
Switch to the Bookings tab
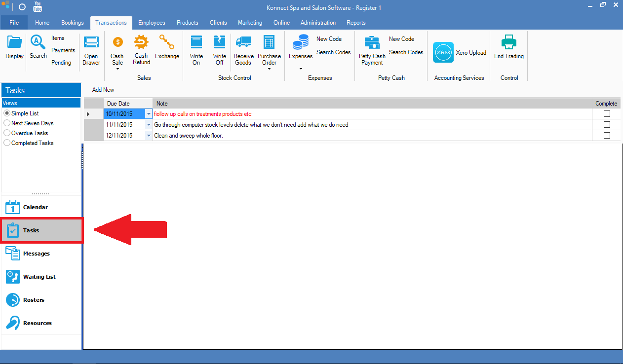click(x=72, y=23)
